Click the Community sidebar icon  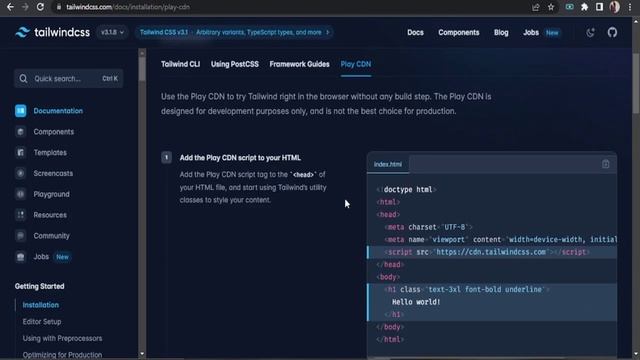20,236
